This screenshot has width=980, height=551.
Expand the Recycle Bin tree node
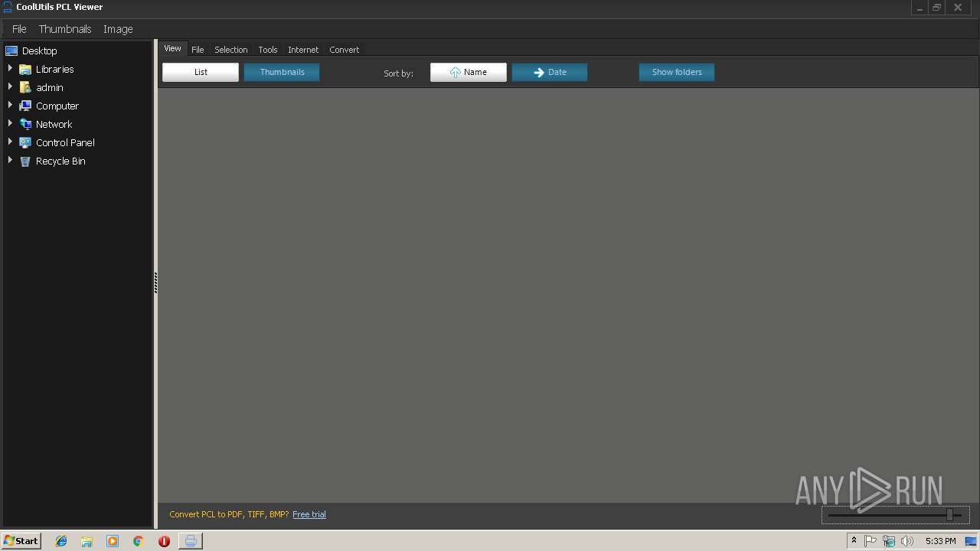coord(10,160)
